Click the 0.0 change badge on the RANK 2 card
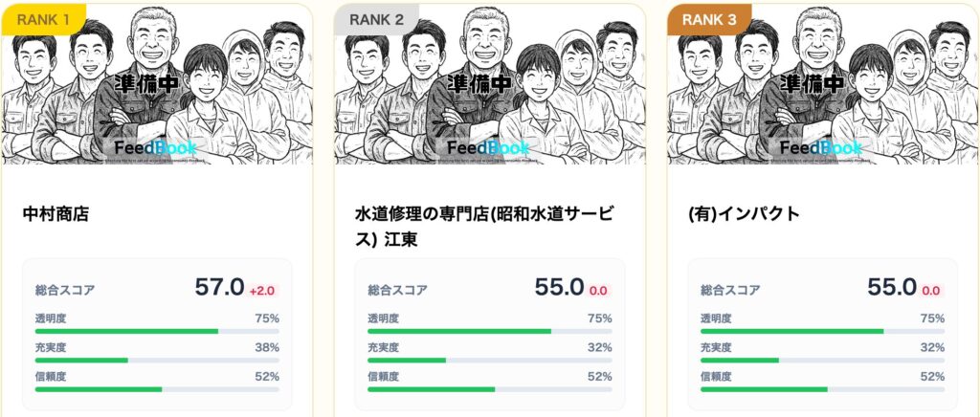The image size is (980, 417). point(599,291)
